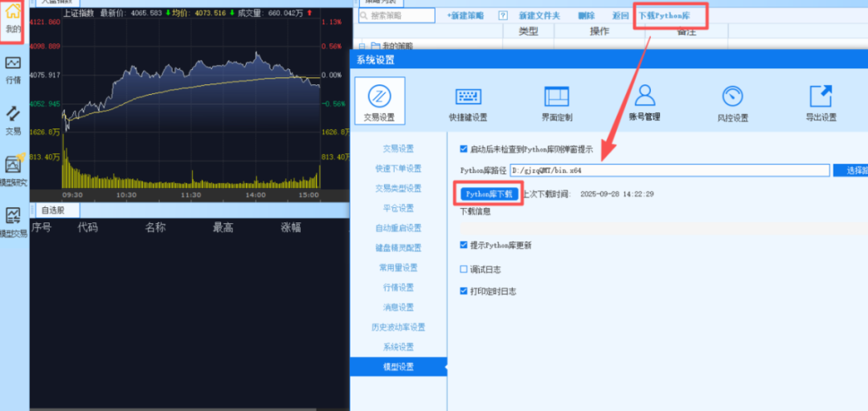Click the 涨幅 column header in watchlist
This screenshot has height=411, width=868.
pos(291,227)
